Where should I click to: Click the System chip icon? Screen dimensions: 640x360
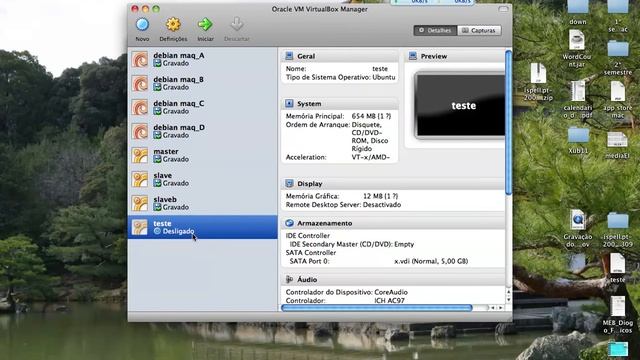[289, 104]
